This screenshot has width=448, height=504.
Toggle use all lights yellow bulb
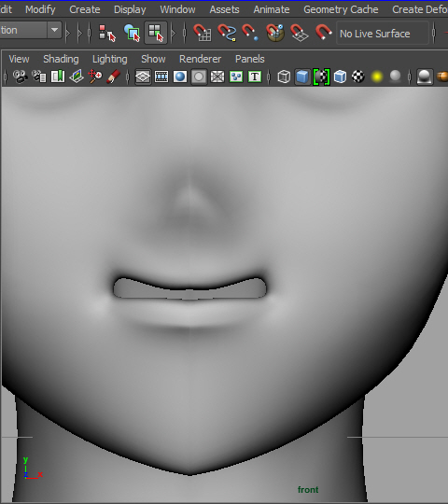pyautogui.click(x=377, y=77)
